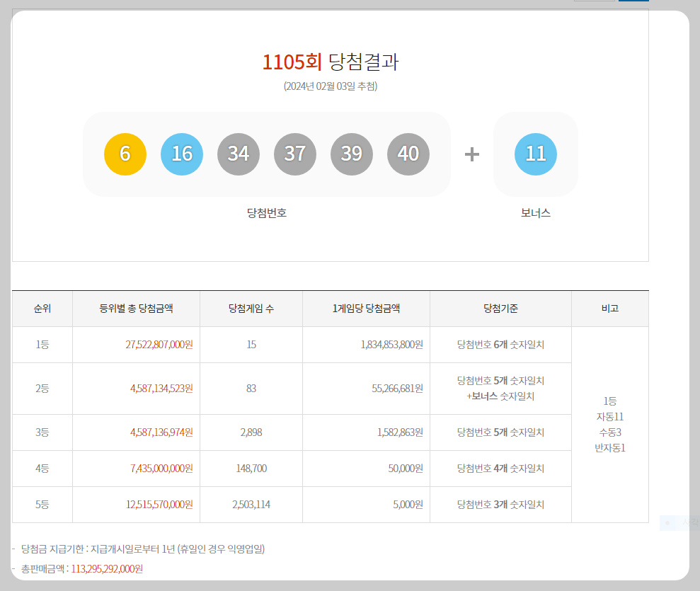
Task: Click the winner count 83
Action: pos(251,389)
